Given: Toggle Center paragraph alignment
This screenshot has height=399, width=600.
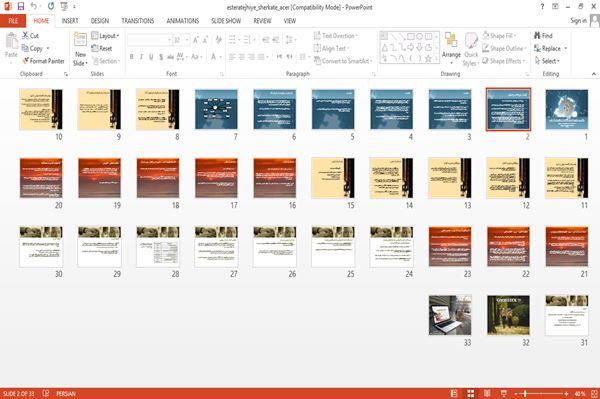Looking at the screenshot, I should [x=241, y=57].
